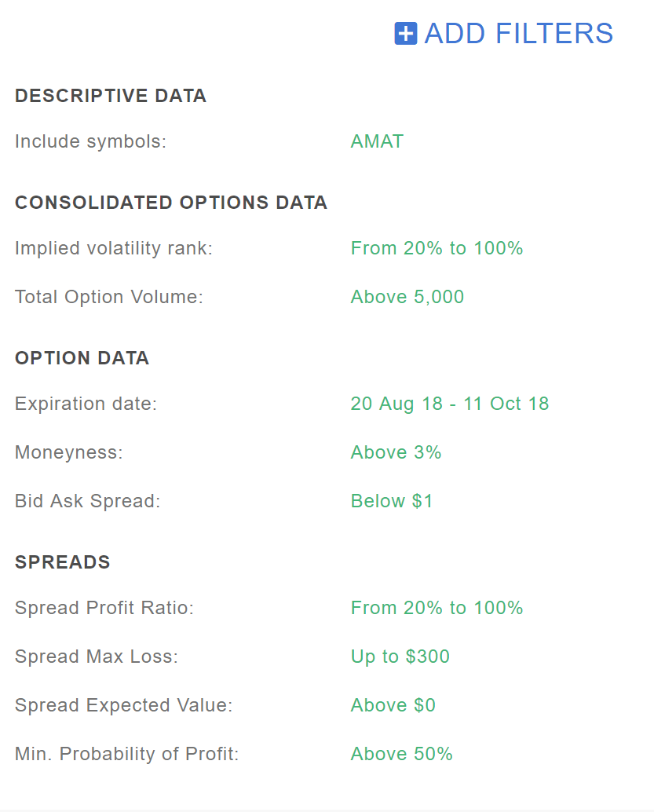Click the SPREADS section heading
The image size is (654, 812).
point(62,562)
